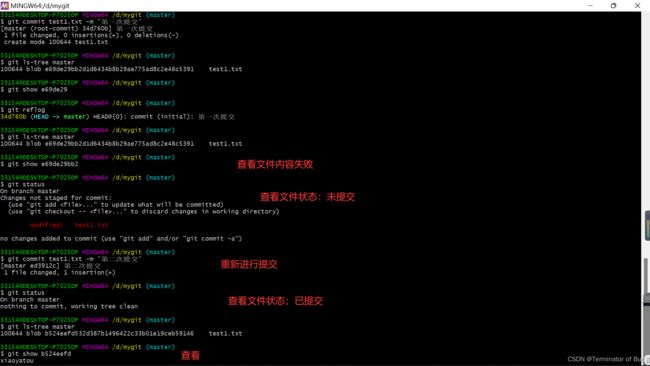Click the 'xiaoyatou' output line
This screenshot has height=366, width=650.
pos(17,361)
